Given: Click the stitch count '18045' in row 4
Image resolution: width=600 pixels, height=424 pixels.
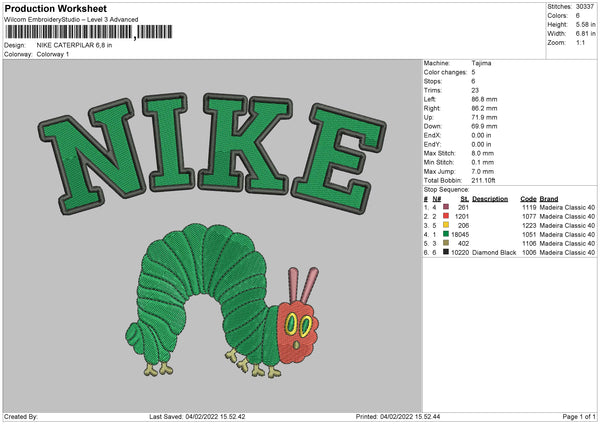Looking at the screenshot, I should pyautogui.click(x=460, y=235).
